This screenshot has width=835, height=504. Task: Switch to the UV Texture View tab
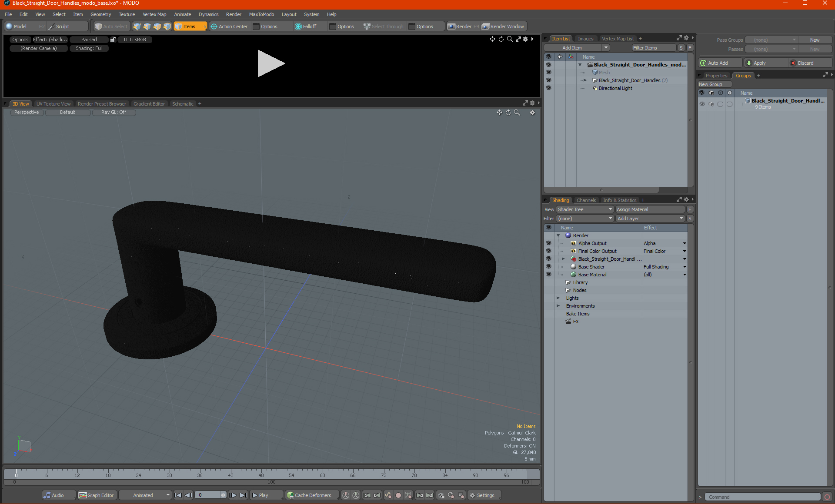coord(53,104)
